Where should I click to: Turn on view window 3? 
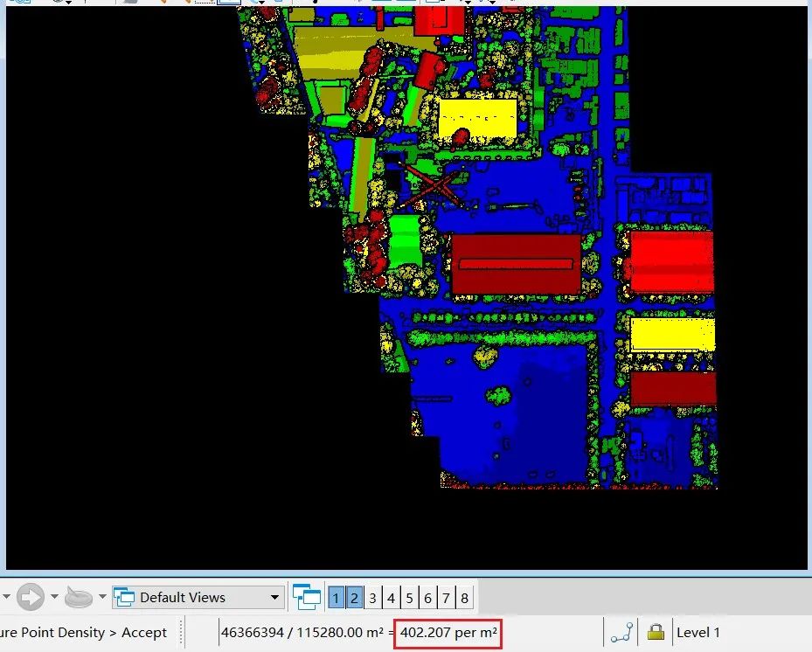(x=372, y=598)
